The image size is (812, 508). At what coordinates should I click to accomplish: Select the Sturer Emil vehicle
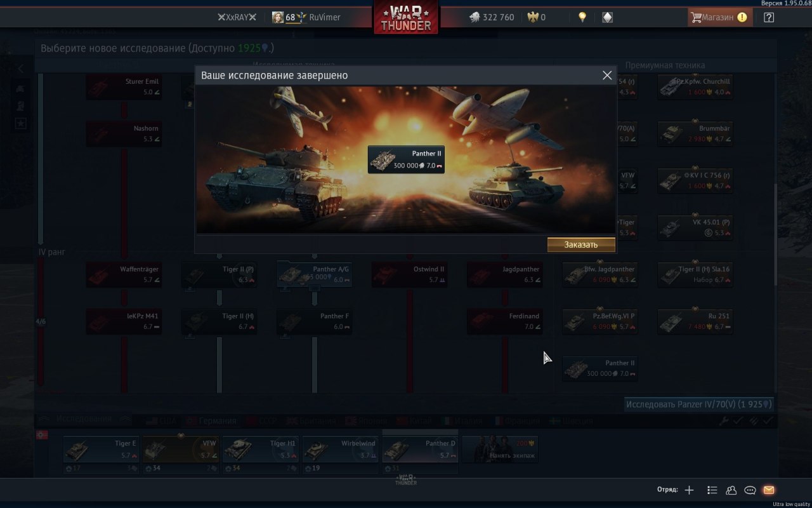point(124,87)
